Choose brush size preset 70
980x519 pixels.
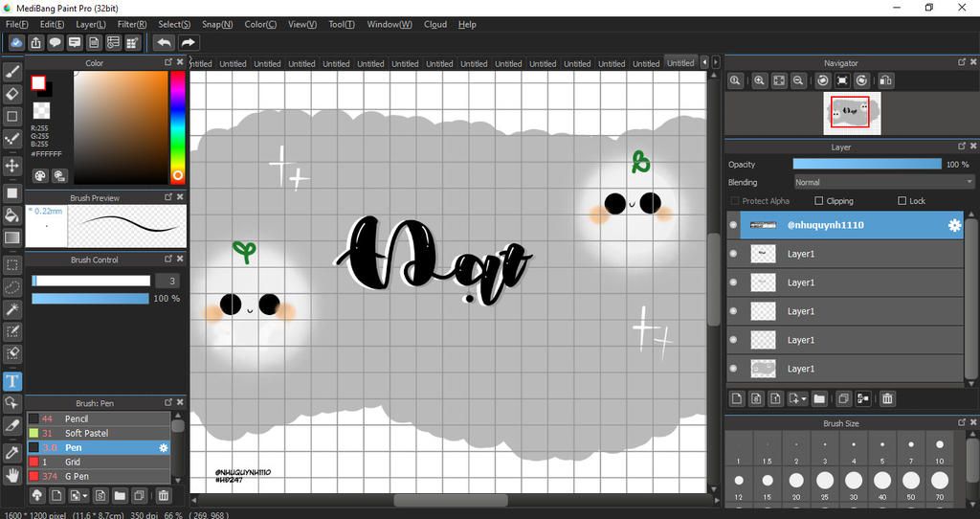tap(940, 484)
